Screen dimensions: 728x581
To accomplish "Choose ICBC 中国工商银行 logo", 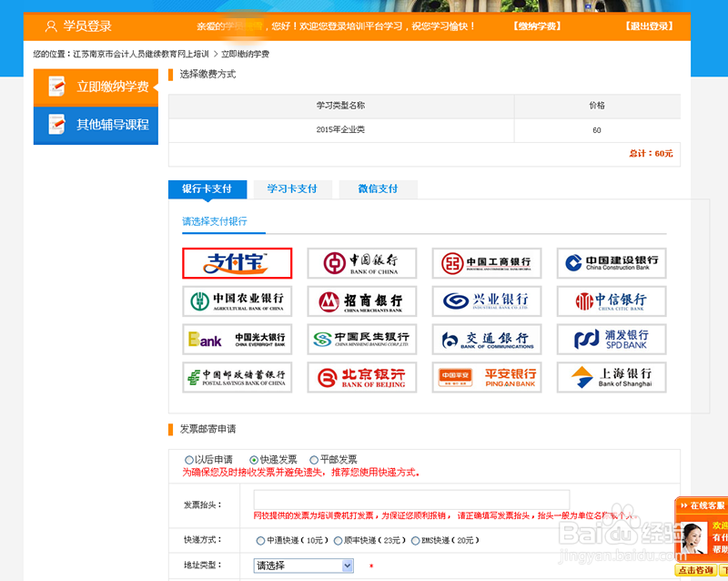I will click(487, 263).
